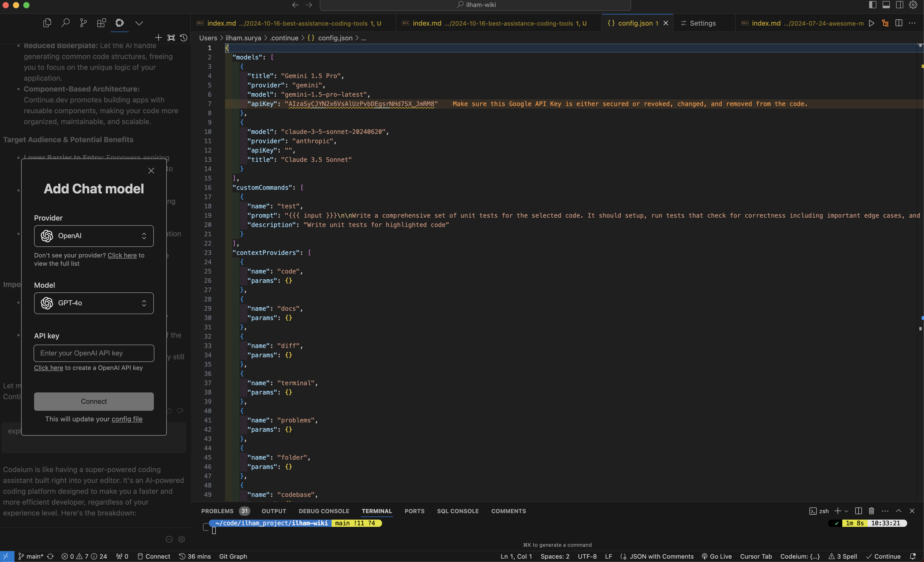Add a new terminal with plus icon

837,511
